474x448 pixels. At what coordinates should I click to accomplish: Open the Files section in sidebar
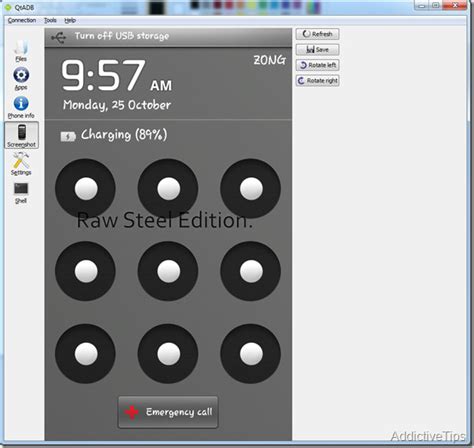[x=21, y=51]
